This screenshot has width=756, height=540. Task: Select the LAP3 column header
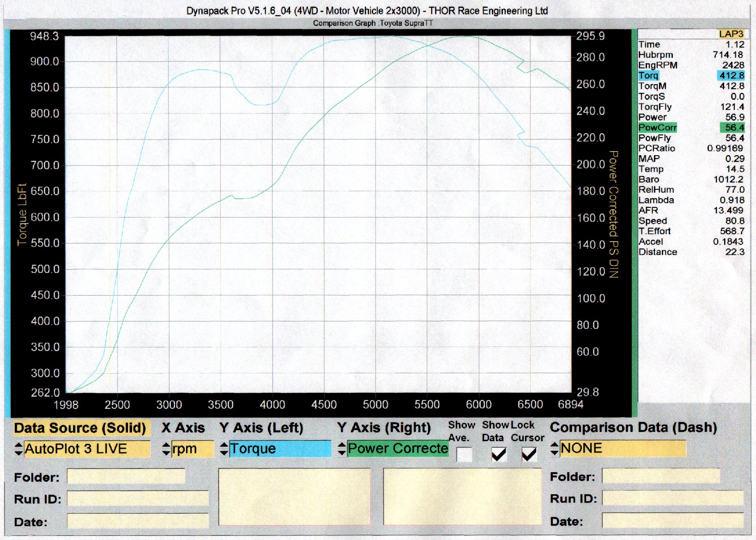click(x=731, y=34)
